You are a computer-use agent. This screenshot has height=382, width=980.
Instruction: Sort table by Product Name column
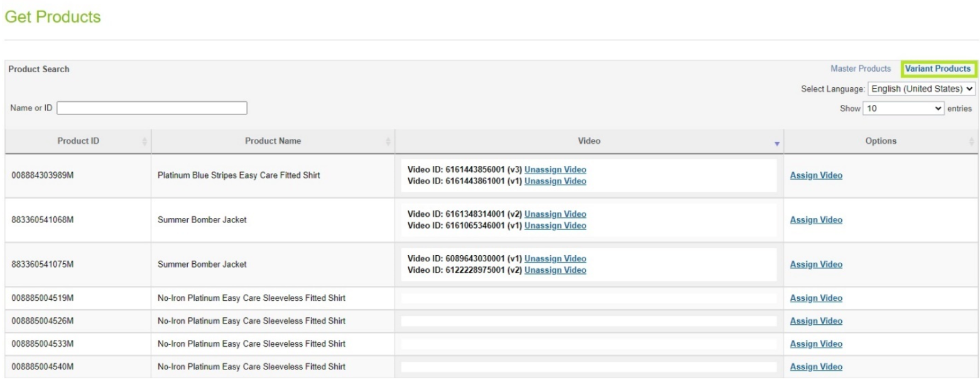(273, 141)
